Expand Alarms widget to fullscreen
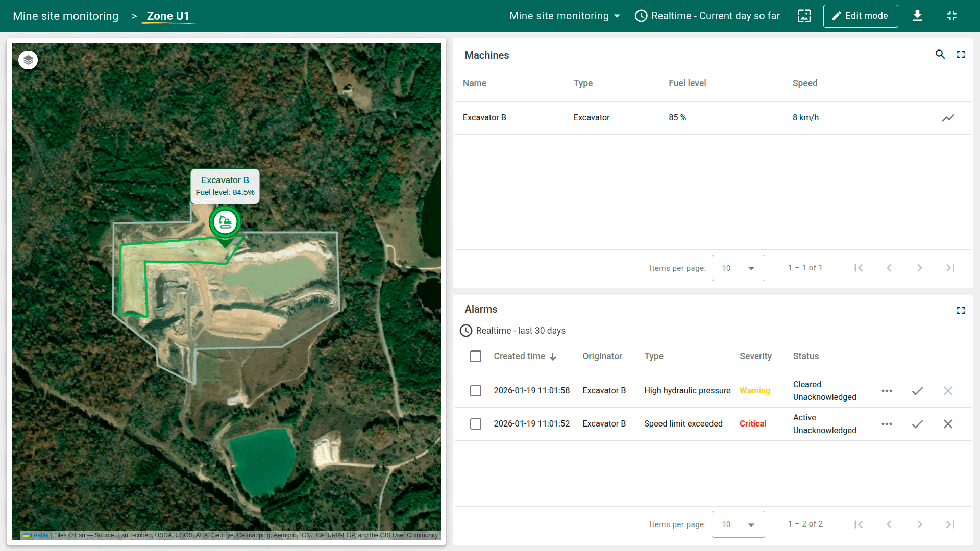The image size is (980, 551). 961,310
